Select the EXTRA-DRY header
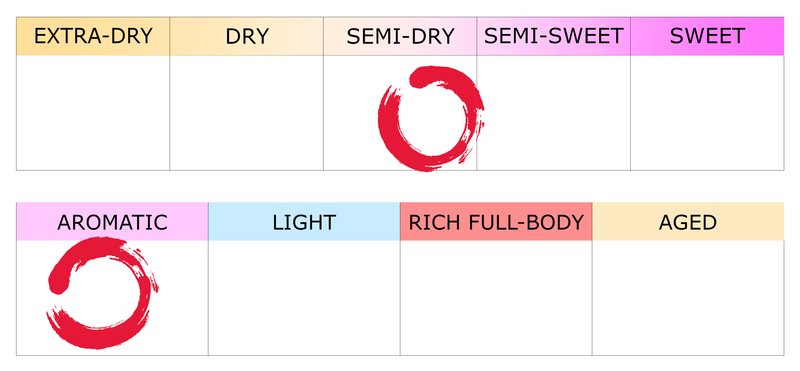The image size is (800, 371). point(93,36)
